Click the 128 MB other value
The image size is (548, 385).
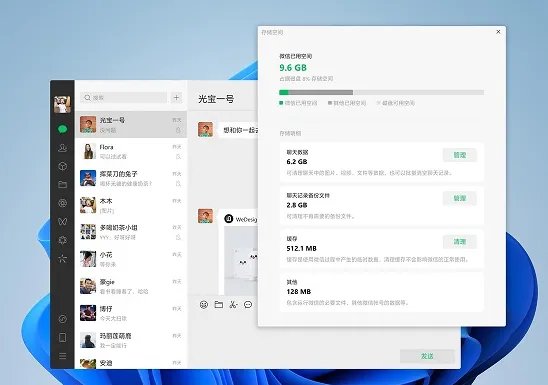click(298, 292)
